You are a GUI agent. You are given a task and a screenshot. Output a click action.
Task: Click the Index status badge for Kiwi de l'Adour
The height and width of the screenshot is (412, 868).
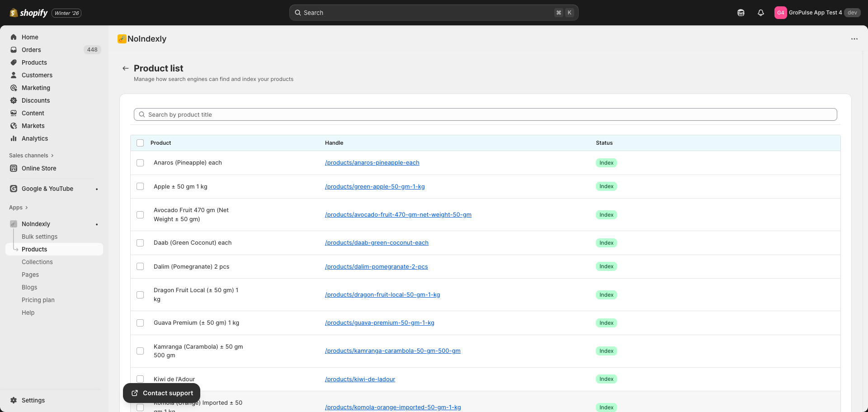[x=606, y=379]
